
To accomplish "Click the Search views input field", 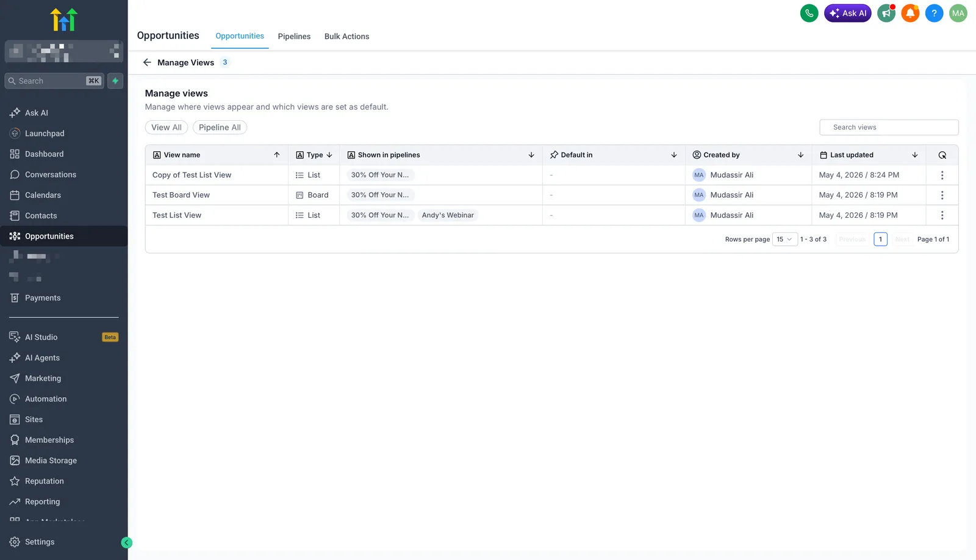I will (889, 127).
